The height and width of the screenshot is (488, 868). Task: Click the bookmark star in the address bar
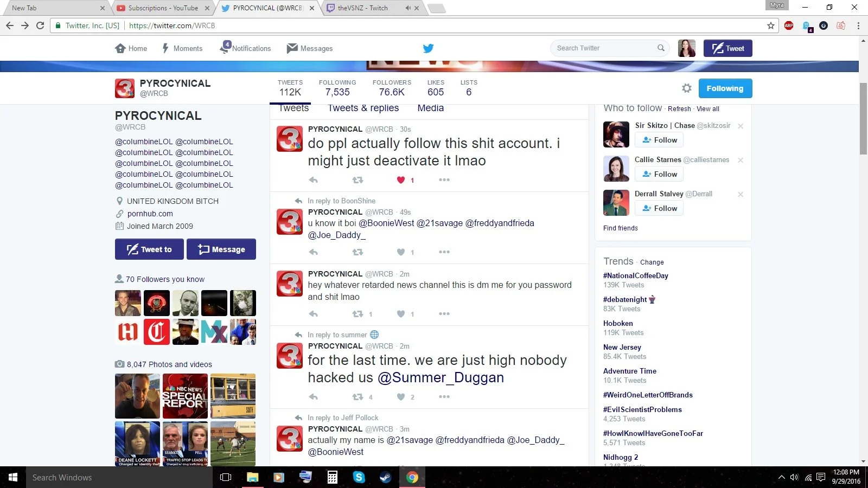coord(770,25)
